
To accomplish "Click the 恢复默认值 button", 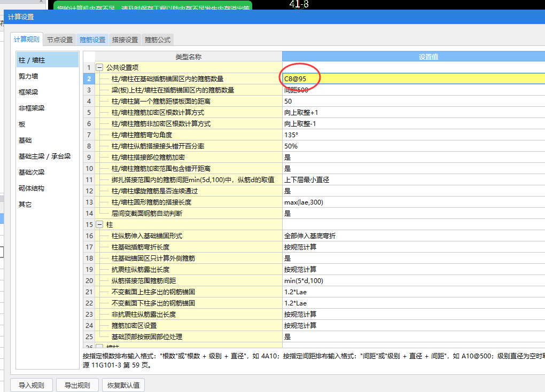I will [123, 385].
